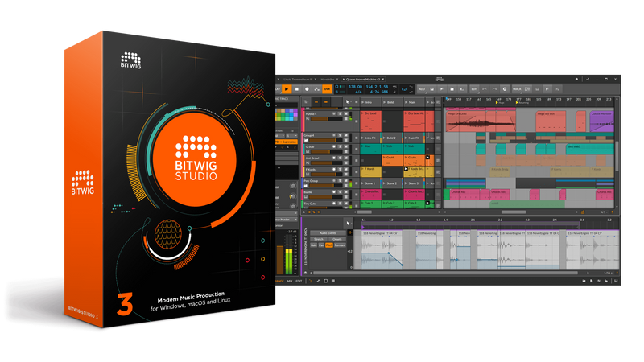Click the white dot icon in the title bar
644x362 pixels.
coord(576,79)
